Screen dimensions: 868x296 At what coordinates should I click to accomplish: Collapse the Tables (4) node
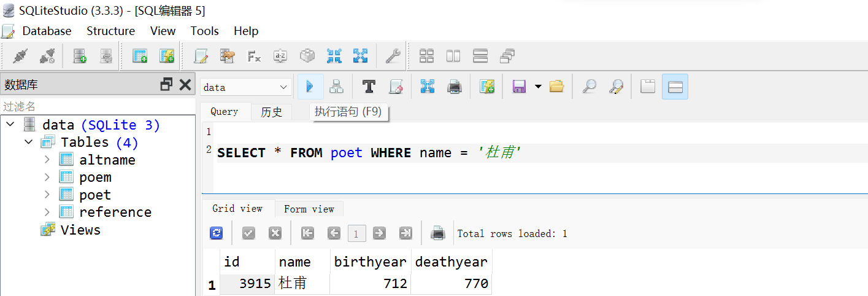(x=28, y=142)
